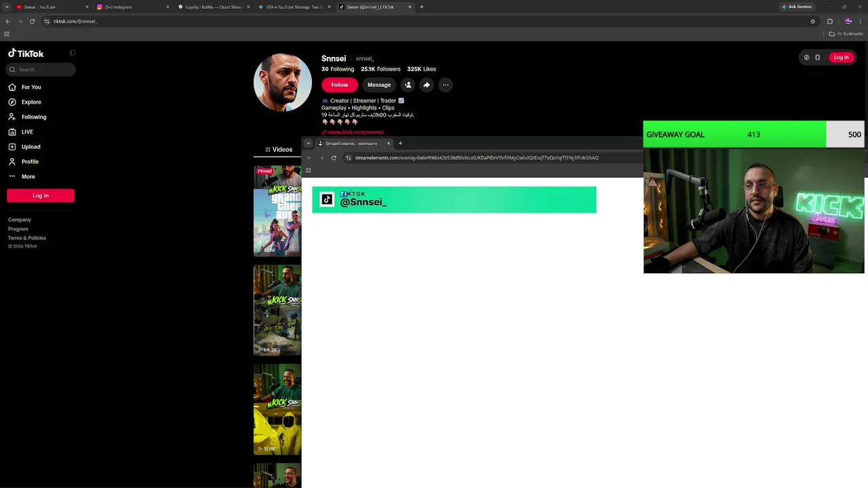Open the LIVE section
868x488 pixels.
pyautogui.click(x=20, y=131)
